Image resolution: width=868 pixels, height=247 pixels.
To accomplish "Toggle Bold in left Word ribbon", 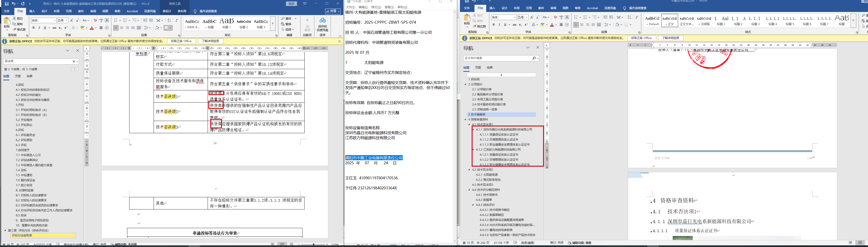I will (33, 28).
